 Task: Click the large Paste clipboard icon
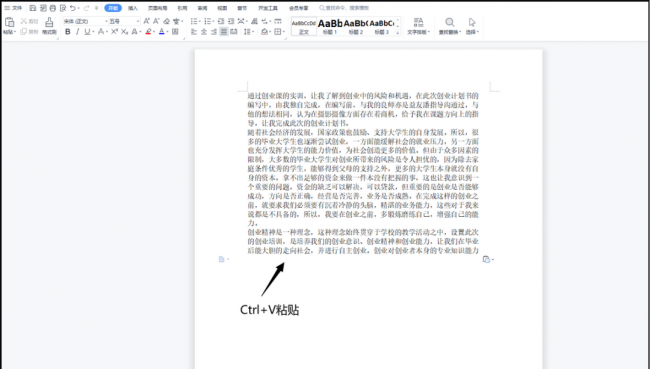[x=9, y=22]
